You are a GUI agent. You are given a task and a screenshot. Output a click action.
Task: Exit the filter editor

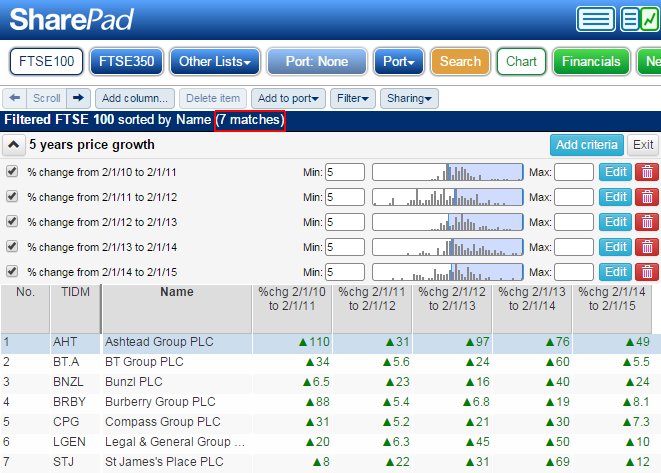click(643, 145)
